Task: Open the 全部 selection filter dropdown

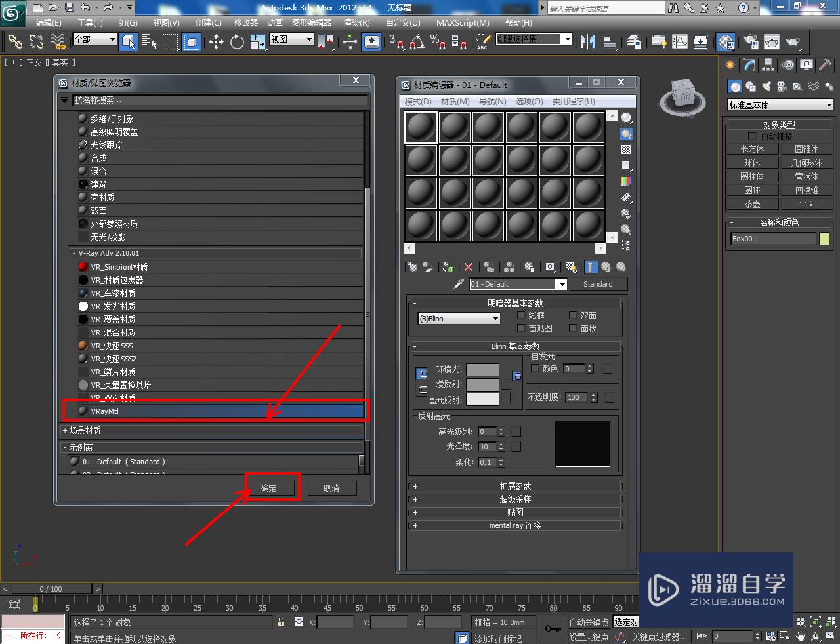Action: pos(95,39)
